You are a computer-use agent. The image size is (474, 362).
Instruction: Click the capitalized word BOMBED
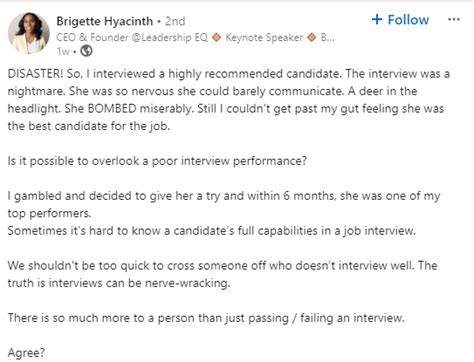coord(112,109)
